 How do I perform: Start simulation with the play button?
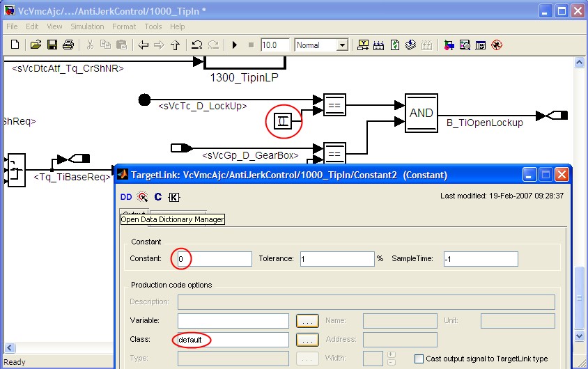pos(235,45)
